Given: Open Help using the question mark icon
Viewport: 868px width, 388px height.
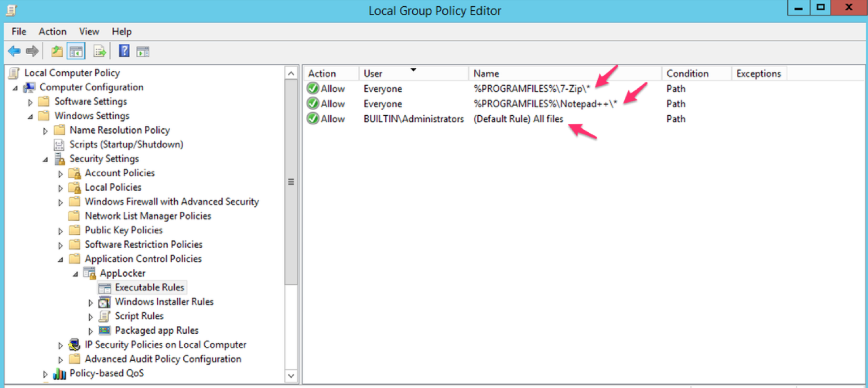Looking at the screenshot, I should [x=123, y=50].
